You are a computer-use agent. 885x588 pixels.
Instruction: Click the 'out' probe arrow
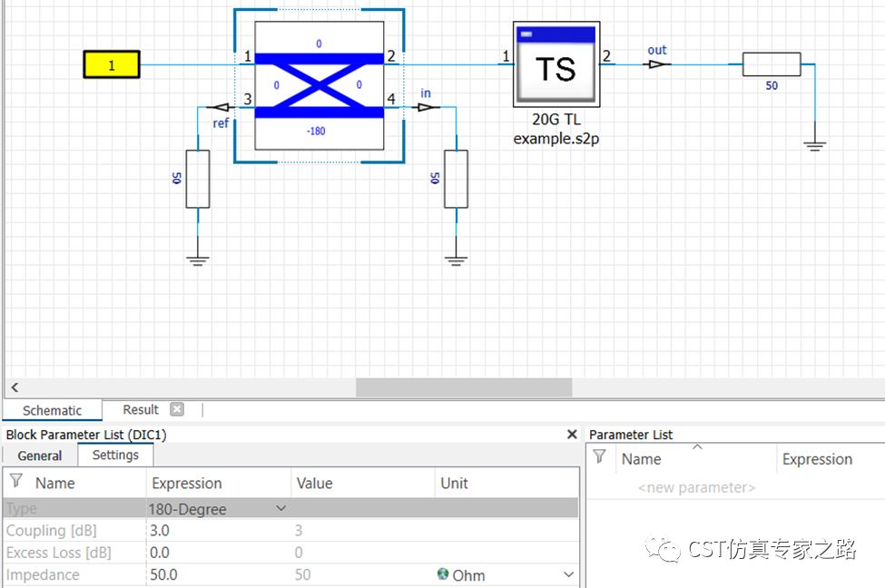tap(656, 64)
